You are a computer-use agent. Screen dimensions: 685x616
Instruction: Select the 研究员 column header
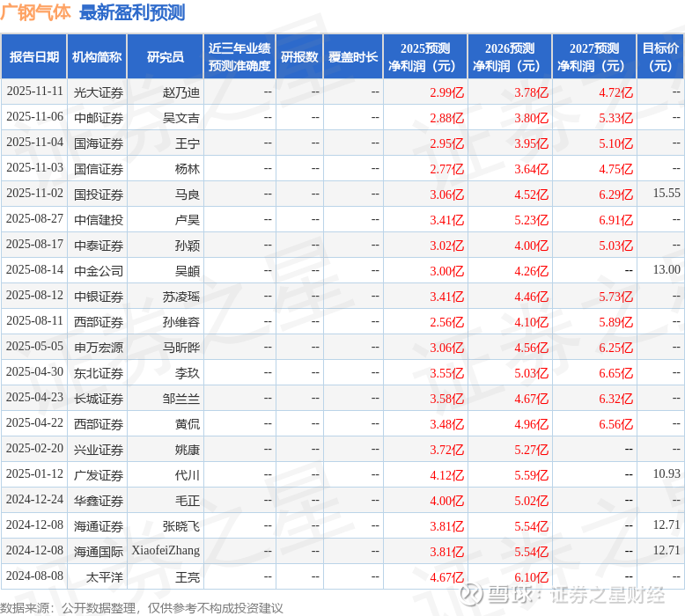pos(166,56)
